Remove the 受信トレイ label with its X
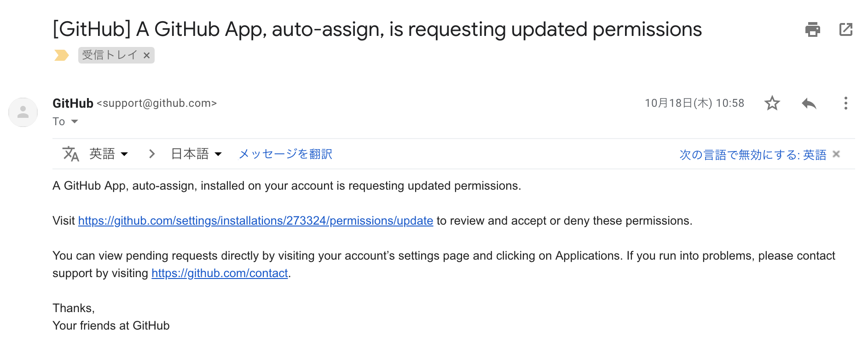This screenshot has width=868, height=348. (146, 55)
